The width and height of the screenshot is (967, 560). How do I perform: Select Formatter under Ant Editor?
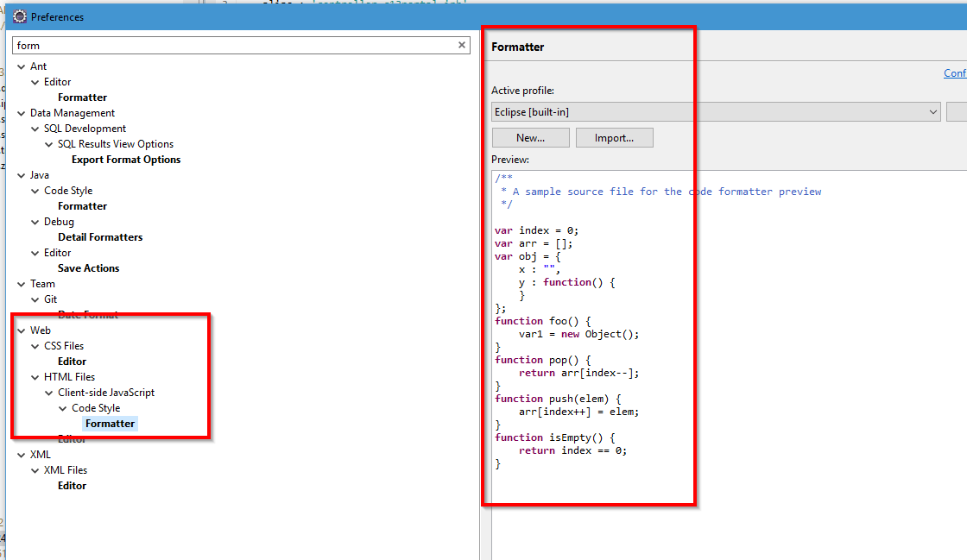(82, 97)
